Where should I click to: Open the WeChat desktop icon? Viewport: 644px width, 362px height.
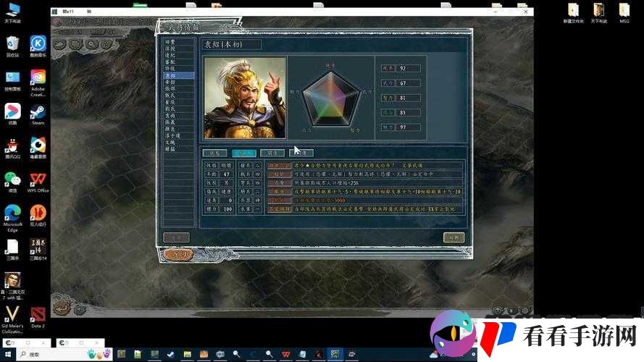point(13,182)
